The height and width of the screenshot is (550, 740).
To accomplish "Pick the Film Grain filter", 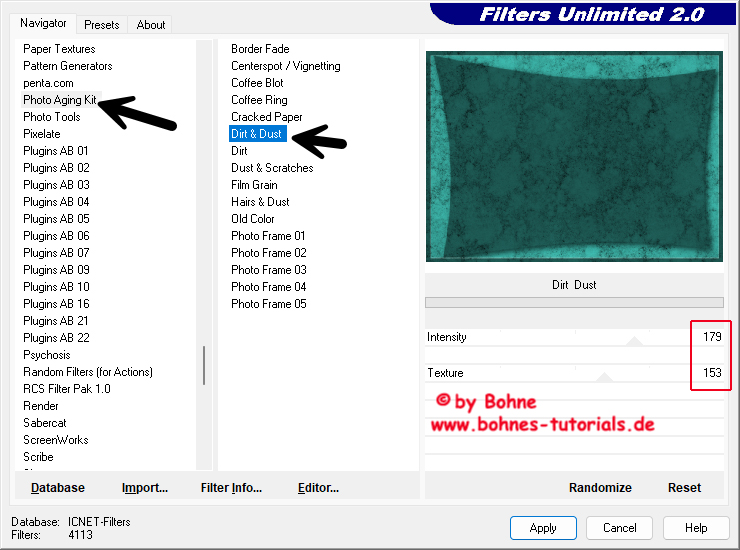I will point(254,185).
